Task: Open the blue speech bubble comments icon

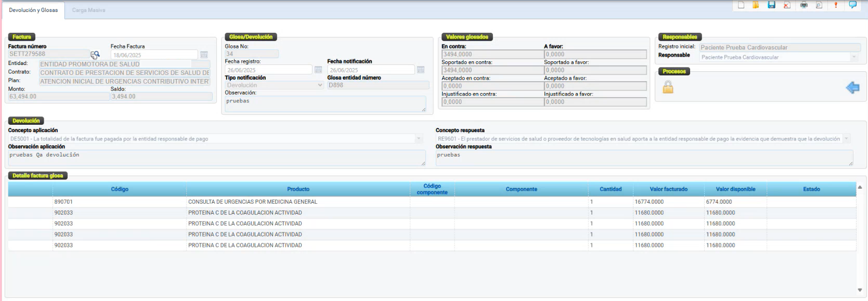Action: [x=853, y=5]
